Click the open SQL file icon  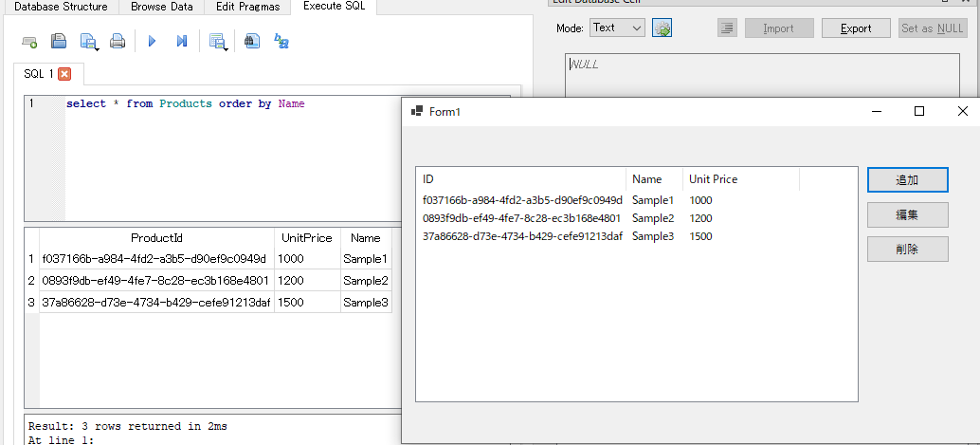[59, 42]
